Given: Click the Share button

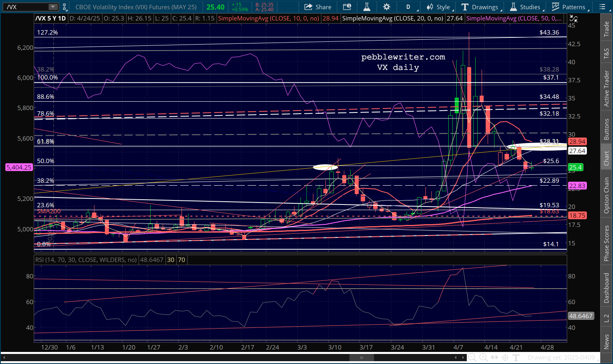Looking at the screenshot, I should 318,7.
